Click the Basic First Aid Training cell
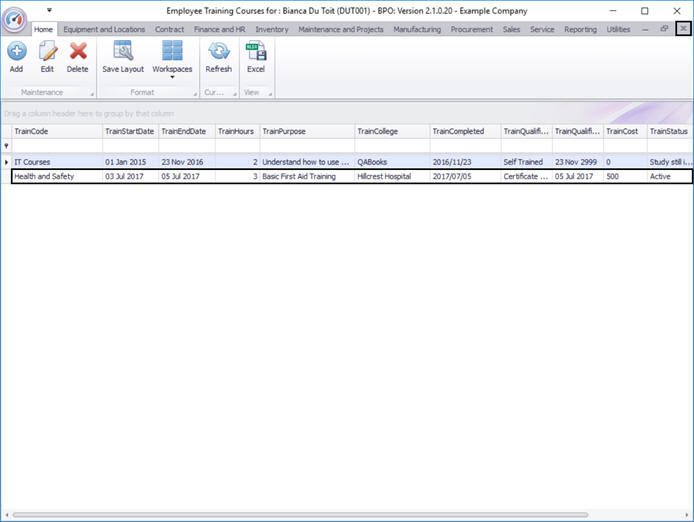Screen dimensions: 694x522 tap(307, 176)
